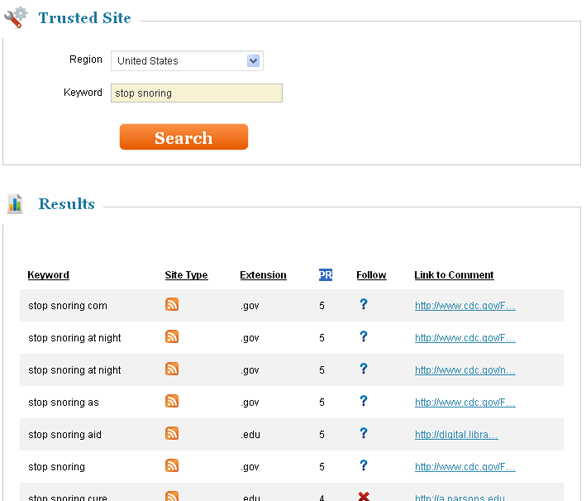Click the RSS icon in 'stop snoring com' row
Screen dimensions: 587x501
click(x=172, y=304)
